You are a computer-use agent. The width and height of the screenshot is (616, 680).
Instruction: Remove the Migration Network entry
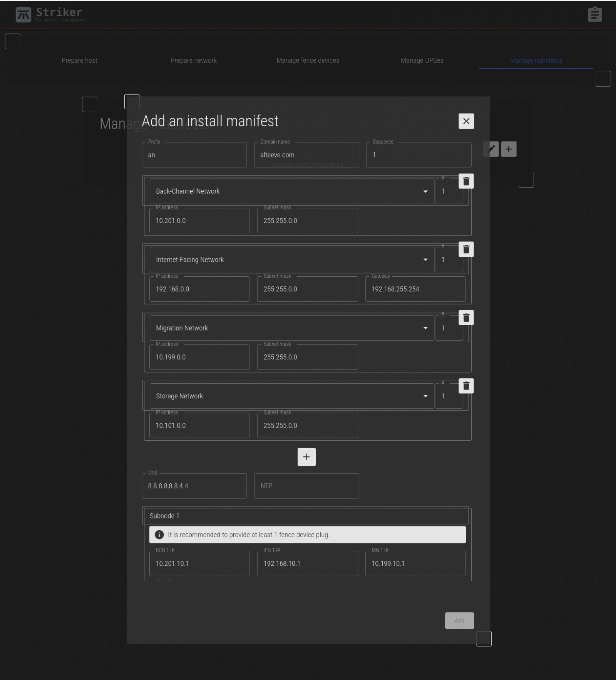click(466, 318)
